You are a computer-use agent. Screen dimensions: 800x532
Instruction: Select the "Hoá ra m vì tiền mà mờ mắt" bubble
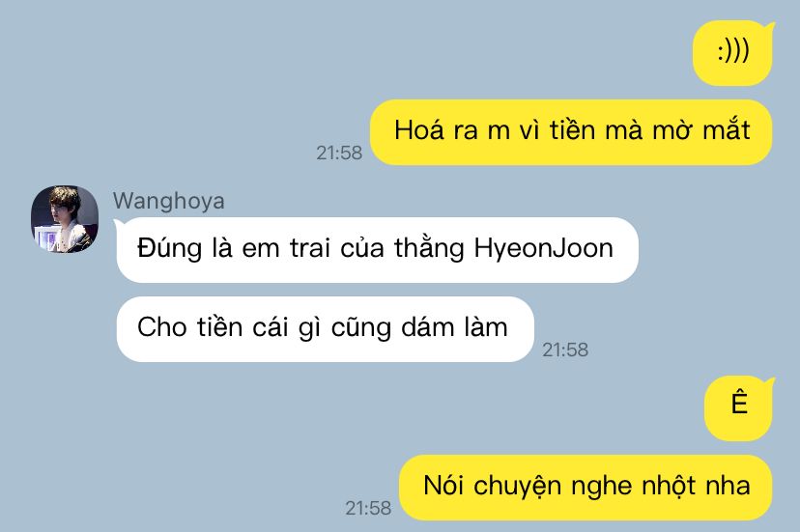pyautogui.click(x=571, y=132)
